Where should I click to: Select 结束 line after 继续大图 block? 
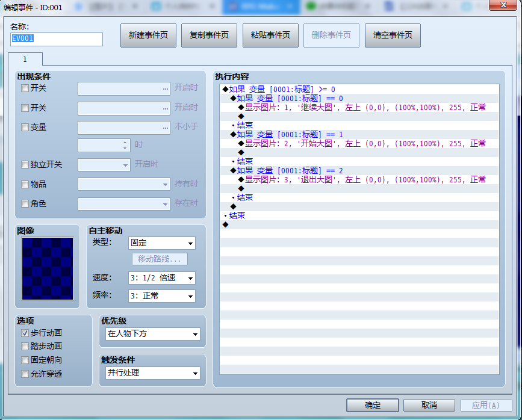pyautogui.click(x=359, y=125)
